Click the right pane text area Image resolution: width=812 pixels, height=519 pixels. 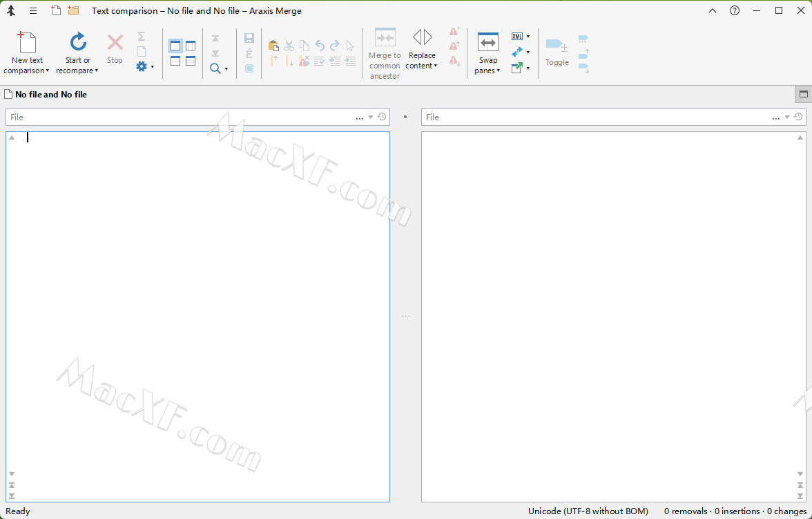pos(614,317)
